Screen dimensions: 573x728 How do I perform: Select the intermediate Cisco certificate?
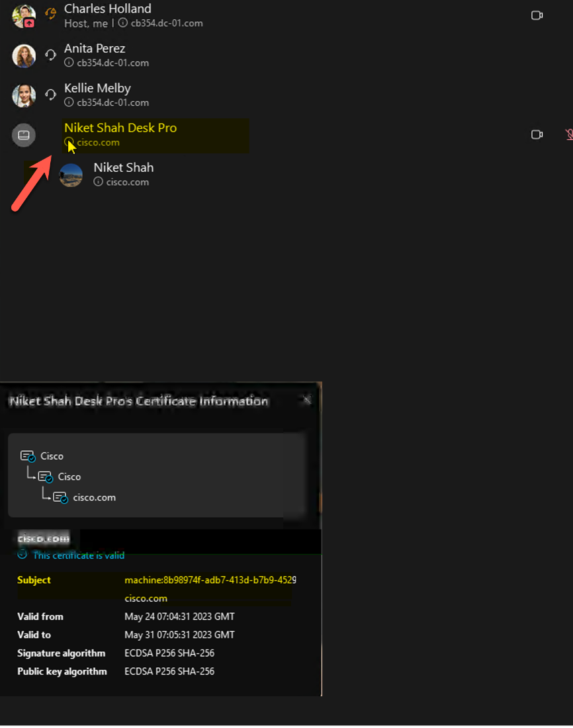pos(69,477)
